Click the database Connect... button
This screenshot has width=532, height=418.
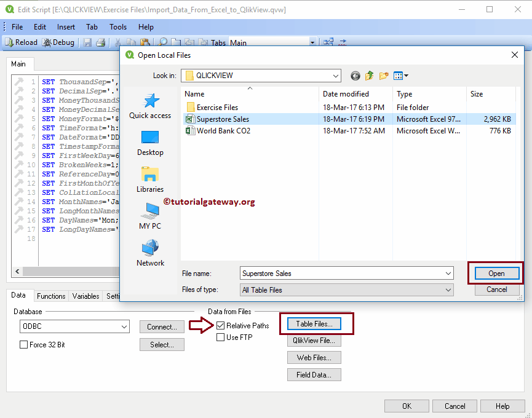click(x=162, y=327)
